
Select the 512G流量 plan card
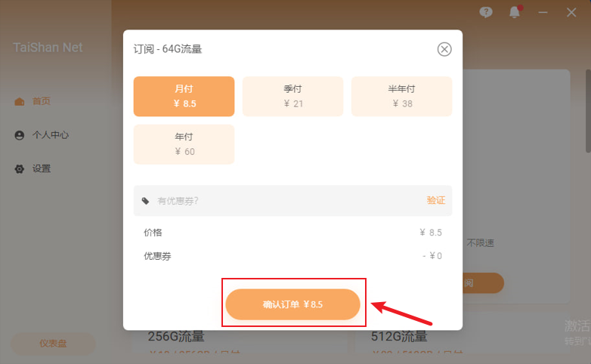(453, 342)
